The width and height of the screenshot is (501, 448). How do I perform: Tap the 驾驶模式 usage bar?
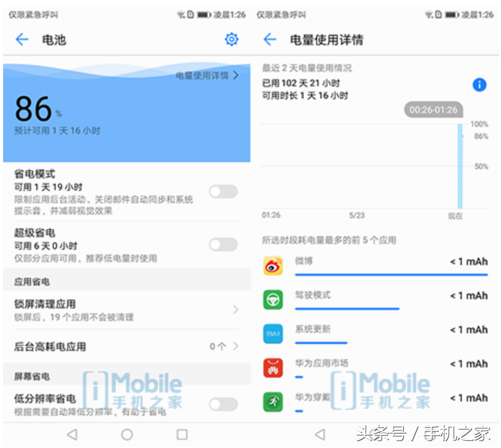pos(347,309)
